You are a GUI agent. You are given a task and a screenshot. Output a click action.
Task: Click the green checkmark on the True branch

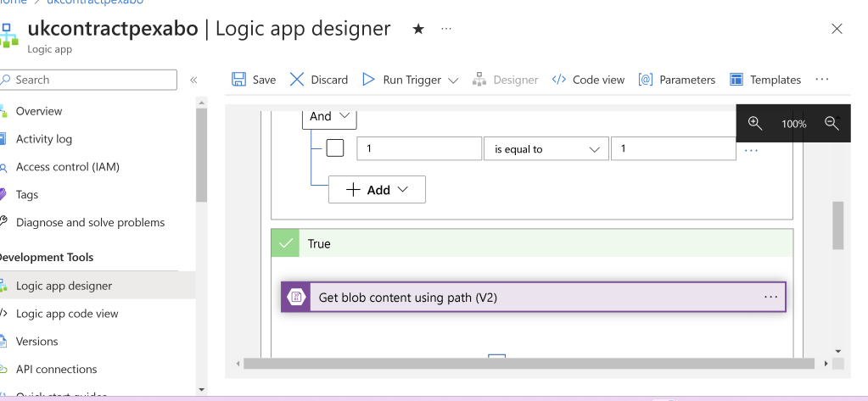click(286, 243)
